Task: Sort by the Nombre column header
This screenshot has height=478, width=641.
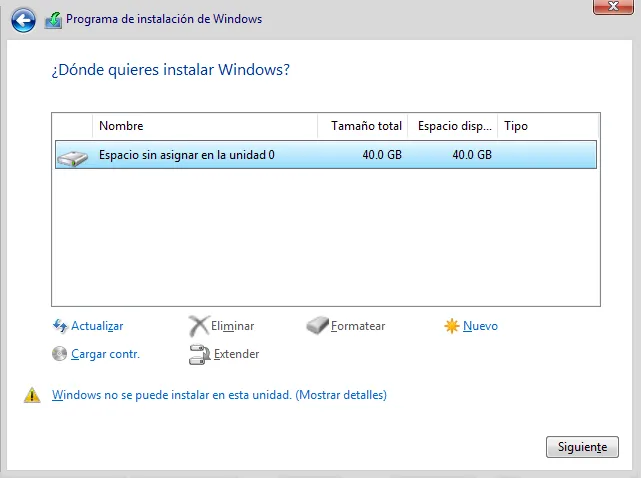Action: pyautogui.click(x=205, y=126)
